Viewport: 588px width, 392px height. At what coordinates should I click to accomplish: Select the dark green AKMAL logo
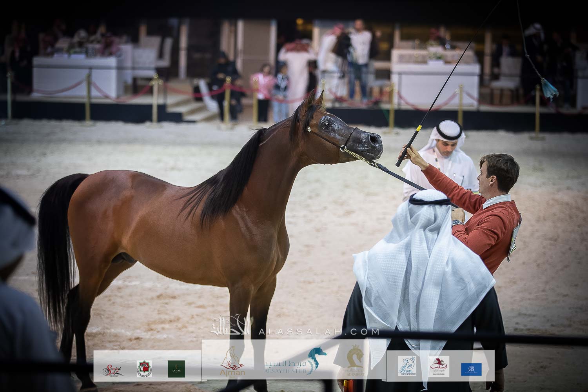[176, 369]
